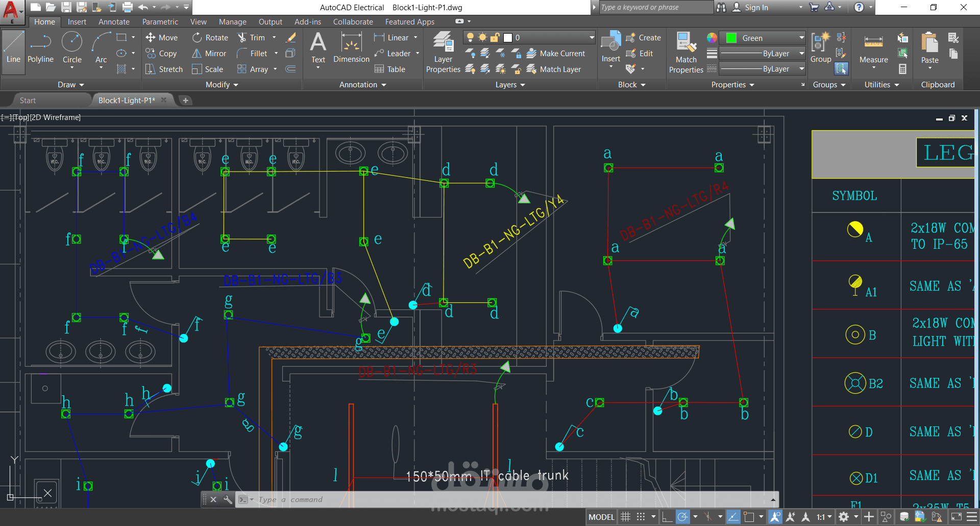Expand the Utilities panel
The width and height of the screenshot is (980, 526).
coord(881,85)
